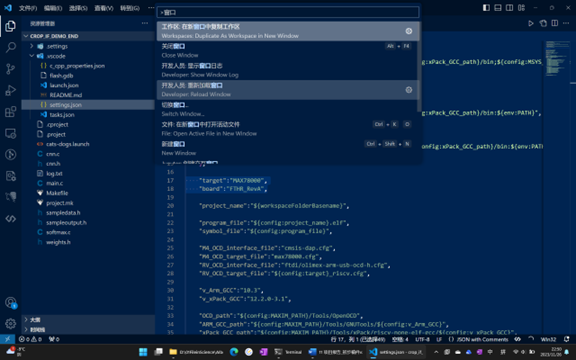The width and height of the screenshot is (576, 360).
Task: Run Developer: Reload Window command
Action: (287, 90)
